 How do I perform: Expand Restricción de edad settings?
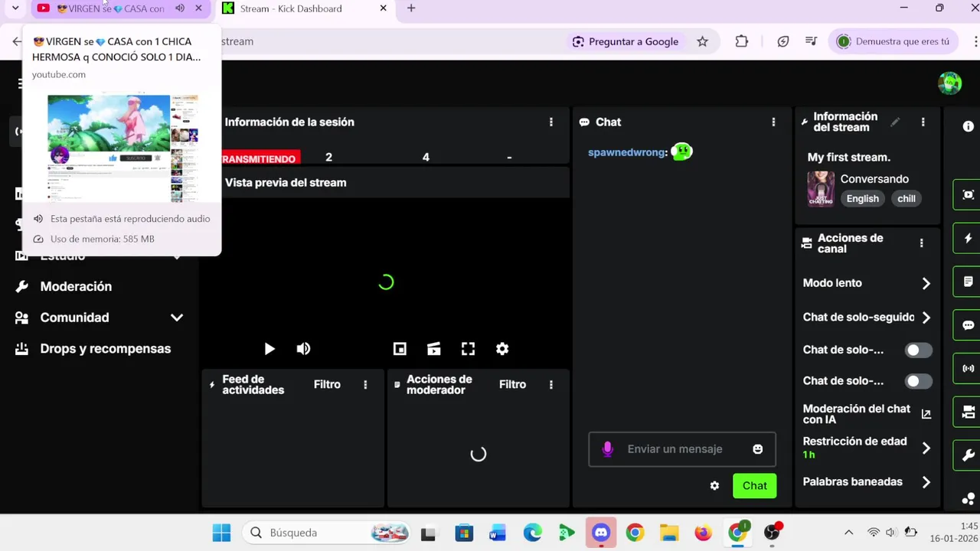[926, 448]
